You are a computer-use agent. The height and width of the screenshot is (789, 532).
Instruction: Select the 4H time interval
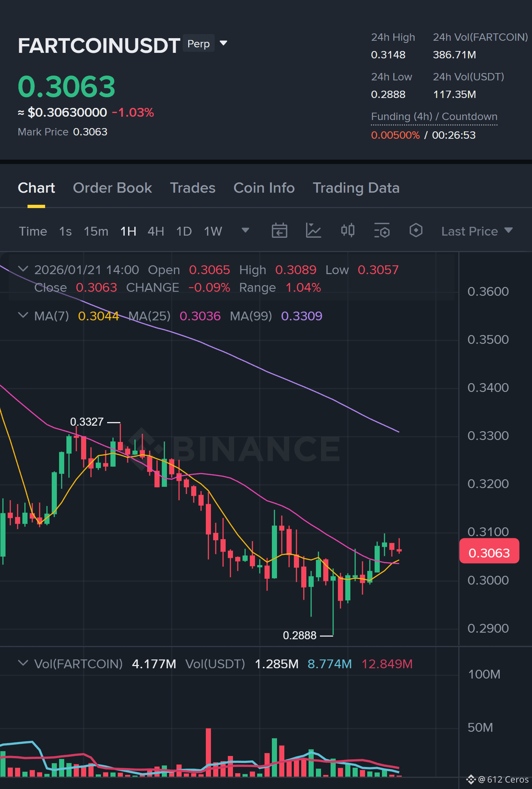click(x=156, y=231)
